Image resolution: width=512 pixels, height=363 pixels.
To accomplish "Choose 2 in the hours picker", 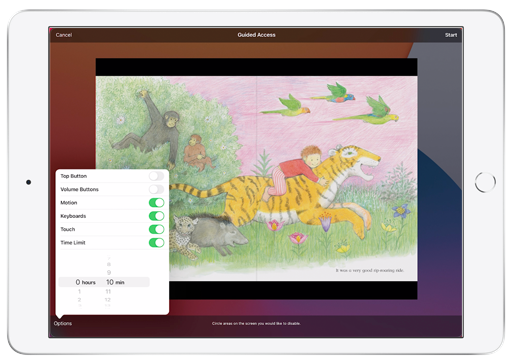I will pyautogui.click(x=79, y=300).
